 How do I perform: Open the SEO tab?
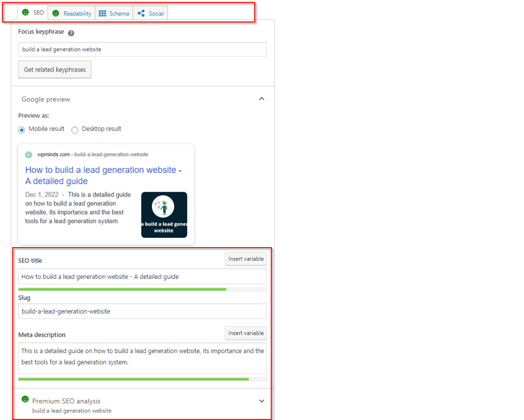(x=33, y=13)
